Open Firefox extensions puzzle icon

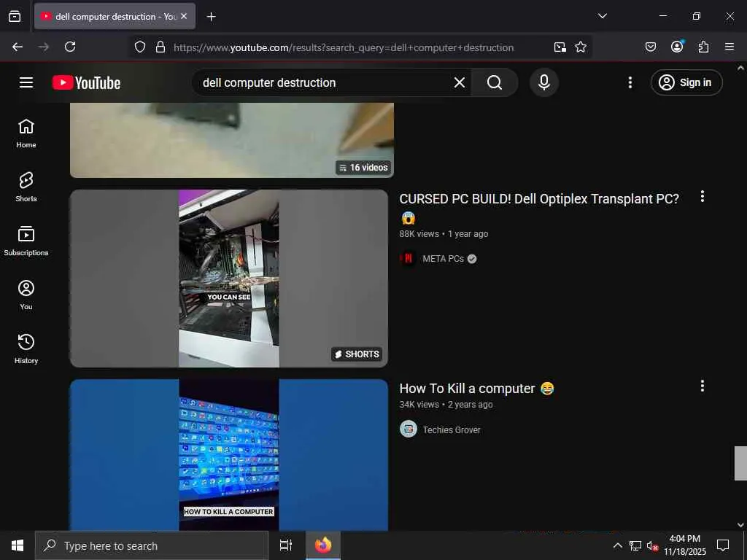tap(703, 47)
